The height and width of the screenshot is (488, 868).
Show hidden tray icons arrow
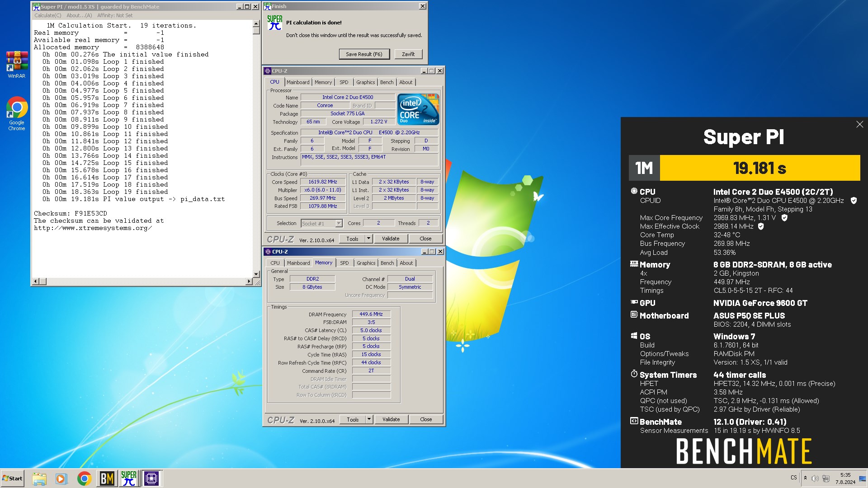coord(805,478)
